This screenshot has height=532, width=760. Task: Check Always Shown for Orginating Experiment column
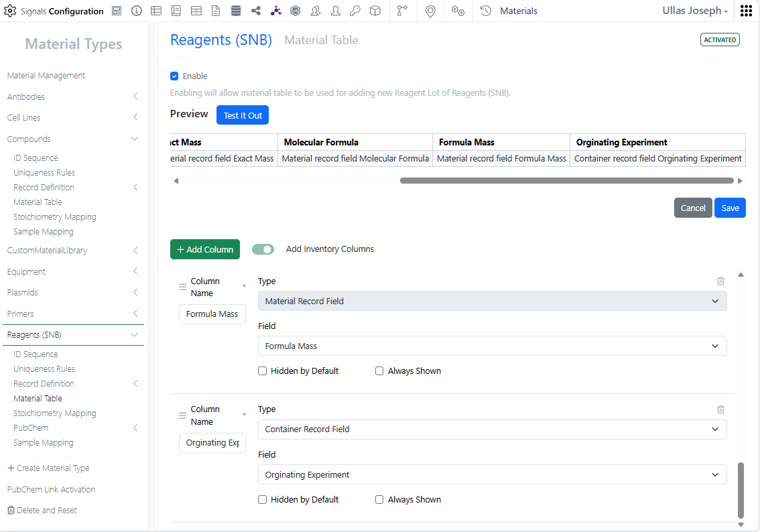(379, 500)
